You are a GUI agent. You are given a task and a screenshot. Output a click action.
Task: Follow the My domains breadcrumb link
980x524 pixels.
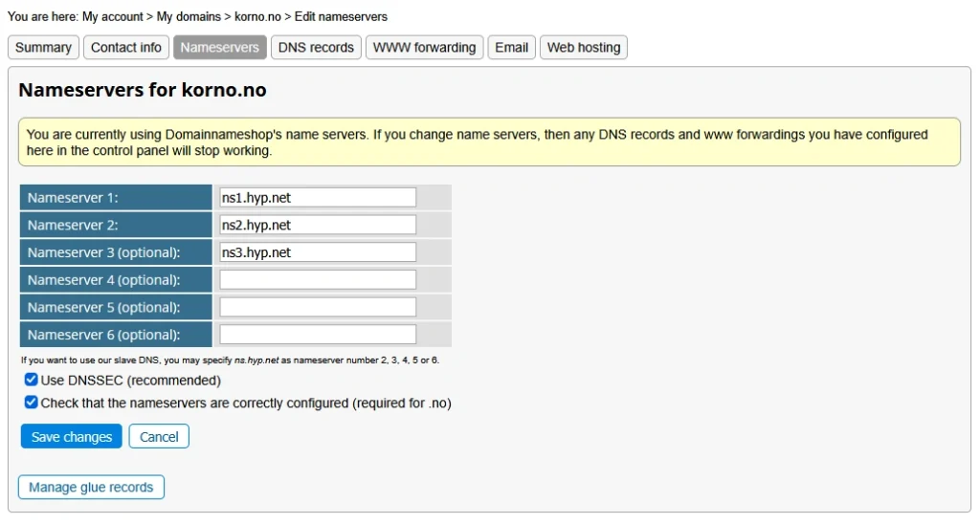click(189, 17)
